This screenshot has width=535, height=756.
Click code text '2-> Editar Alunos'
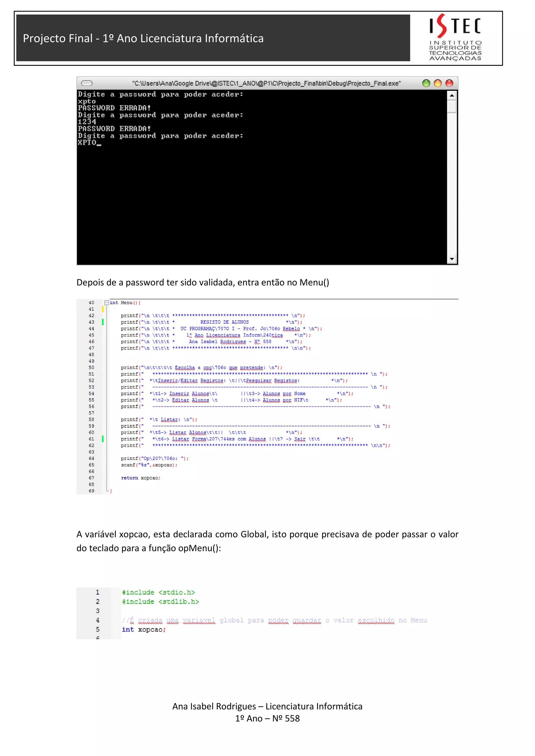[x=183, y=400]
